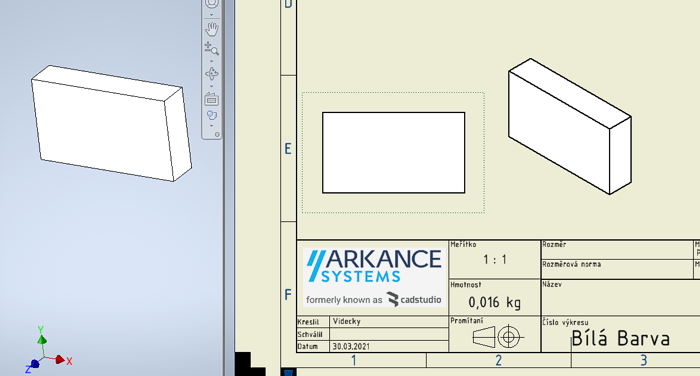Select the front rectangle drawing view
700x376 pixels.
click(x=393, y=153)
